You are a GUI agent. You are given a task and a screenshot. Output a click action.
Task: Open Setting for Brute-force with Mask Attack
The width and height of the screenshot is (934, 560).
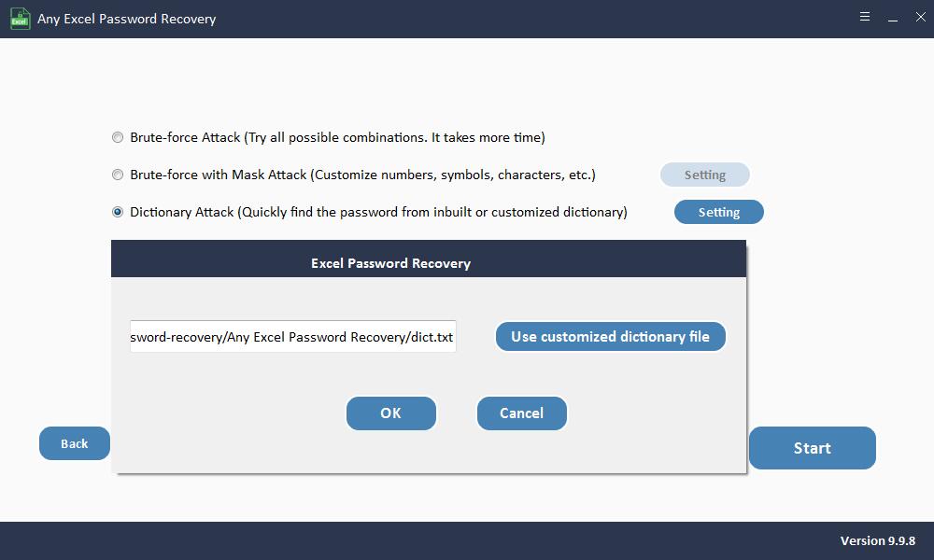pyautogui.click(x=704, y=175)
